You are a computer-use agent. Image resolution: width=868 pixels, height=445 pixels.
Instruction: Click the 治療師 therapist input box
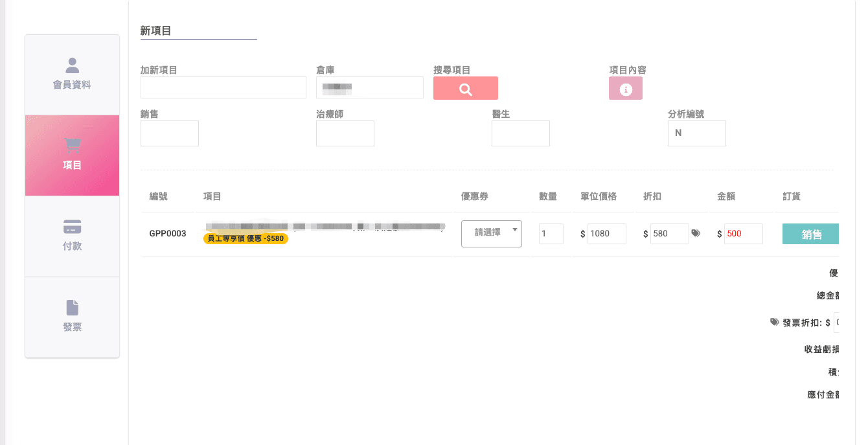pos(345,133)
